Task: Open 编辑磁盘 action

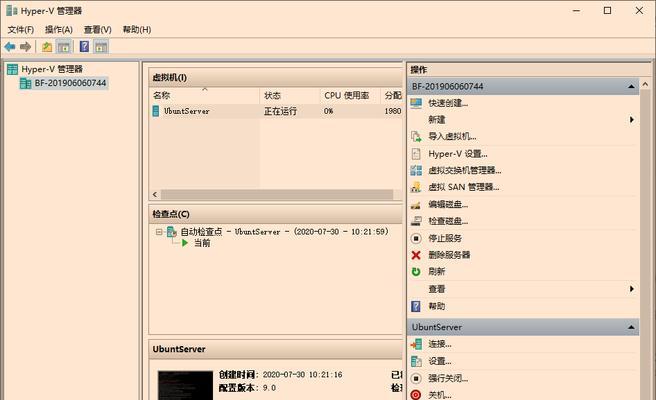Action: pyautogui.click(x=448, y=204)
